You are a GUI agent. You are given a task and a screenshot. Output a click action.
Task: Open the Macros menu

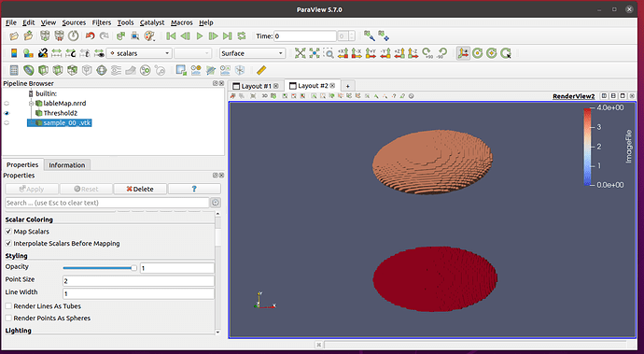coord(182,22)
